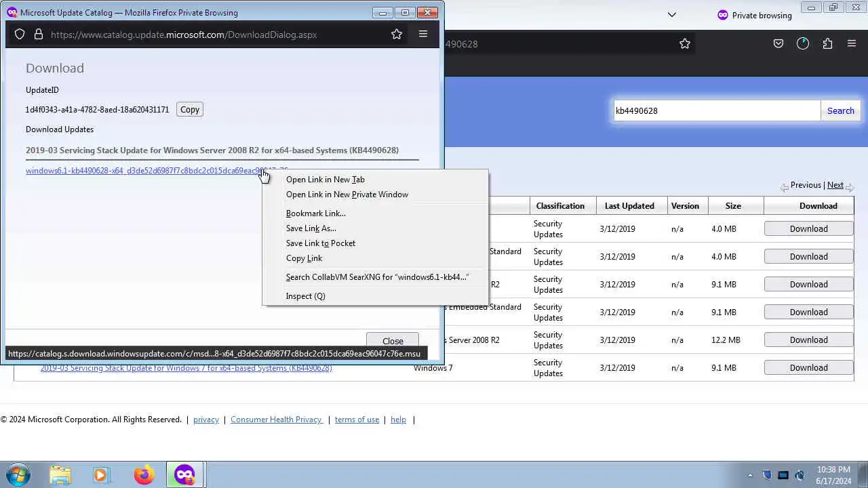Image resolution: width=868 pixels, height=488 pixels.
Task: Click the Windows 7 product cell
Action: [433, 368]
